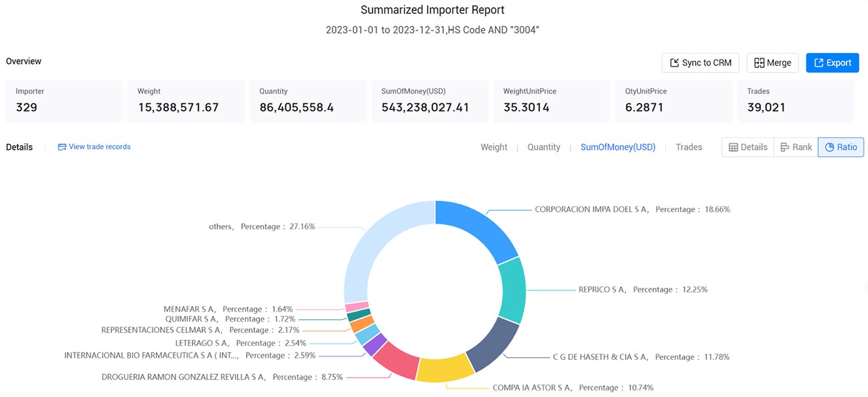Switch the metric to Quantity

[544, 147]
